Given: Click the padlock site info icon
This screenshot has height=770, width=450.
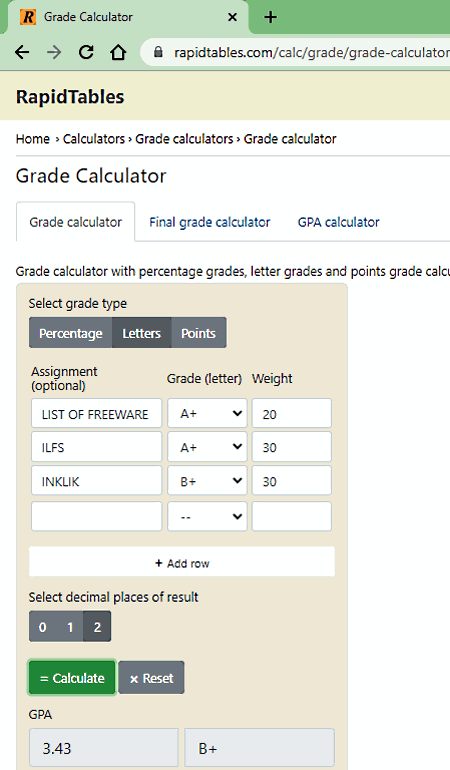Looking at the screenshot, I should click(158, 52).
